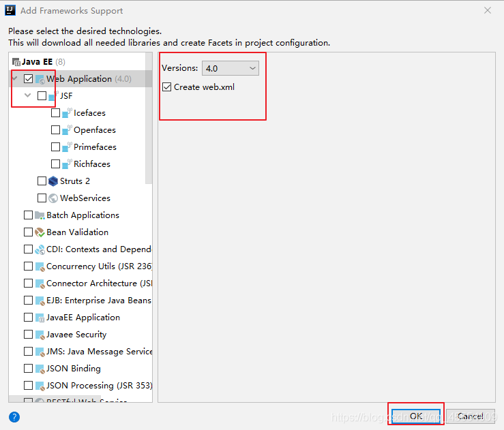Check the Concurrency Utils checkbox
This screenshot has width=504, height=430.
coord(28,266)
